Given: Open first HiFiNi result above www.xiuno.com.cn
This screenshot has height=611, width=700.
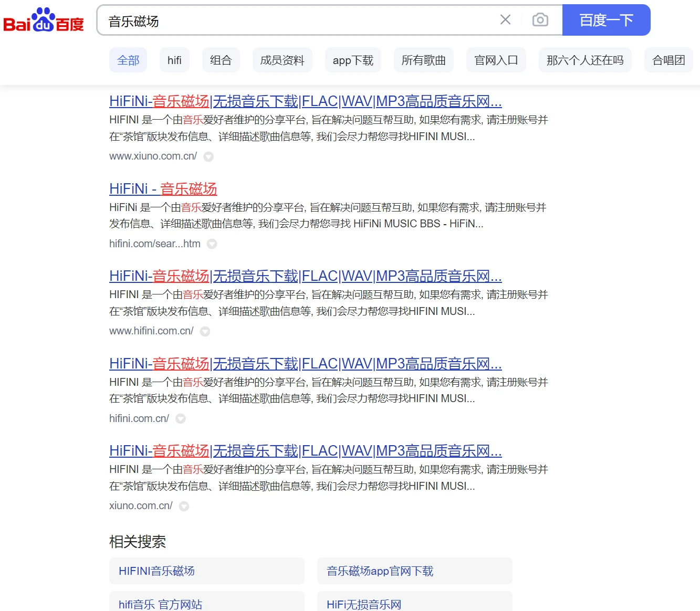Looking at the screenshot, I should [x=306, y=101].
